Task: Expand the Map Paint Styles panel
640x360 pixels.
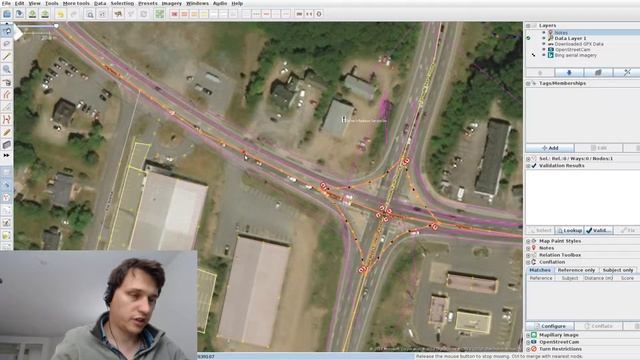Action: [528, 241]
